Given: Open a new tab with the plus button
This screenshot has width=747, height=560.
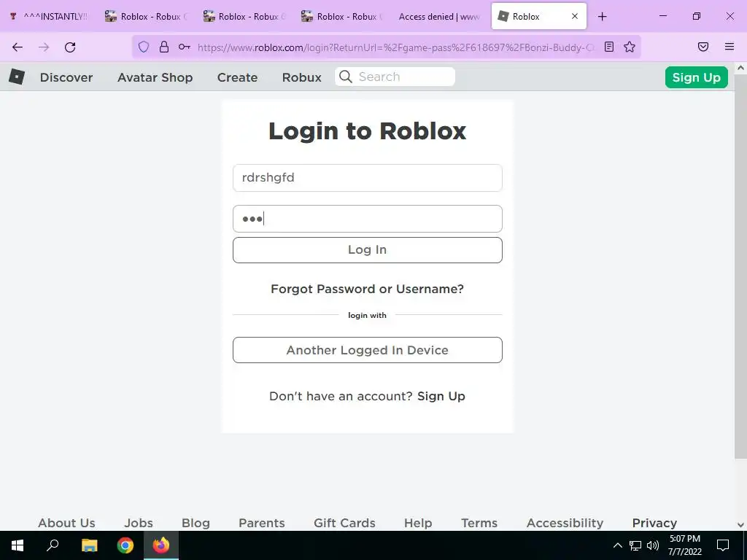Looking at the screenshot, I should click(602, 16).
